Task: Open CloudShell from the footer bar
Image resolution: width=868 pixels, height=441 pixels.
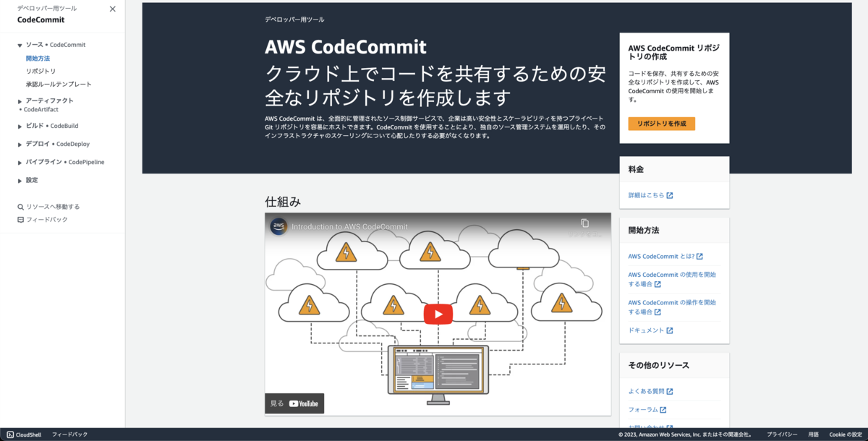Action: [23, 434]
